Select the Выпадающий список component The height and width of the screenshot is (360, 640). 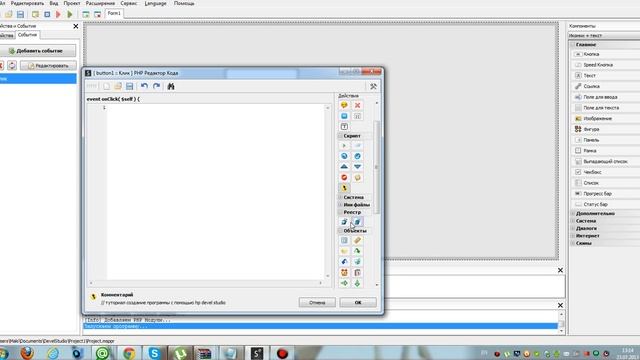[x=607, y=161]
